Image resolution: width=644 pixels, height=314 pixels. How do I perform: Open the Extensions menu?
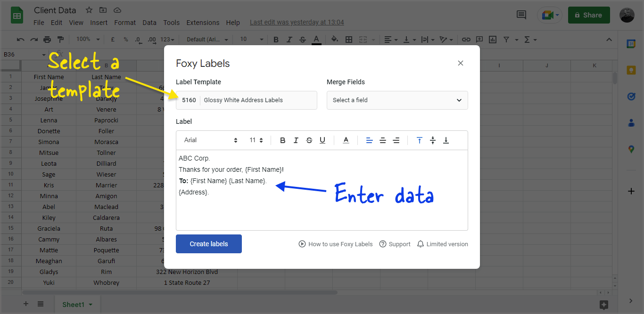(203, 23)
